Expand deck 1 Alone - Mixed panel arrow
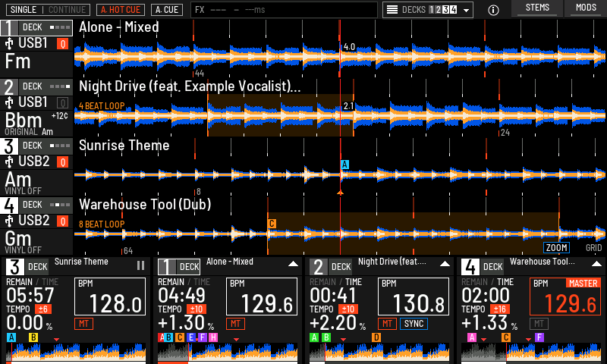This screenshot has height=364, width=607. pos(293,264)
